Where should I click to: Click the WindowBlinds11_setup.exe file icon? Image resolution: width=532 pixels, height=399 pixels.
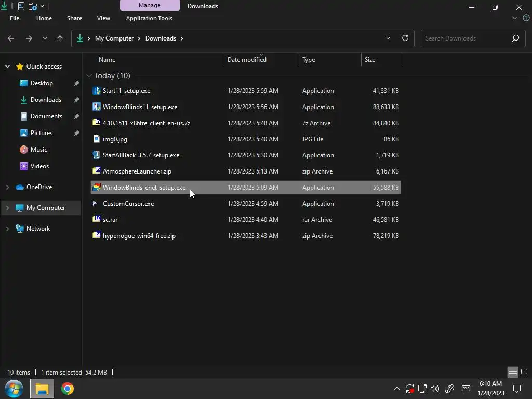pyautogui.click(x=96, y=107)
